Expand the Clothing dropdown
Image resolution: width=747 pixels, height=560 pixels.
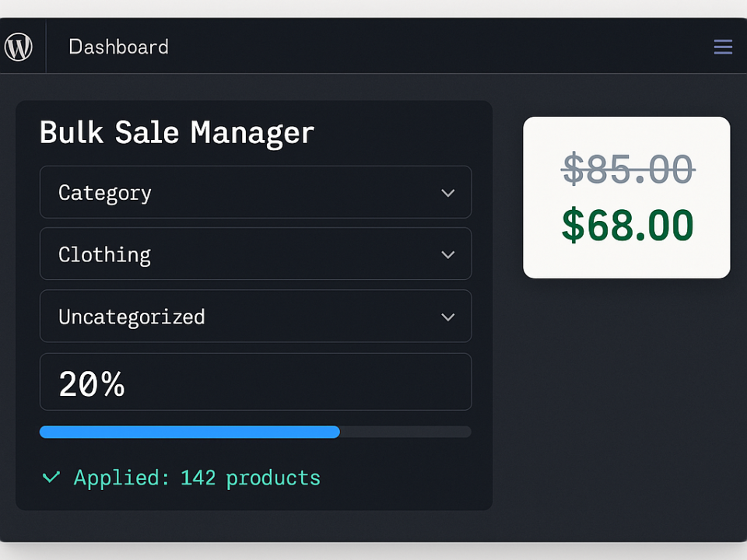point(255,254)
